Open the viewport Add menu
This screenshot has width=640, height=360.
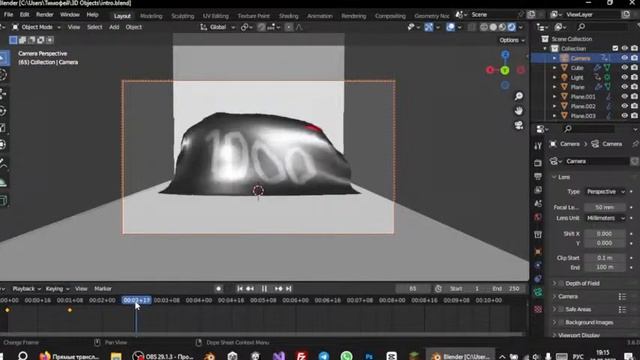(x=114, y=27)
